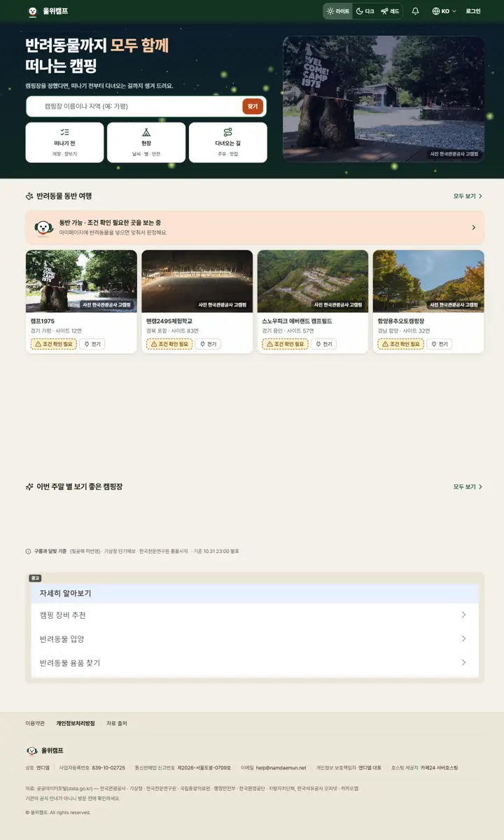Expand 반려동물 용품 찾기 ad row chevron
The width and height of the screenshot is (504, 840).
click(x=463, y=662)
